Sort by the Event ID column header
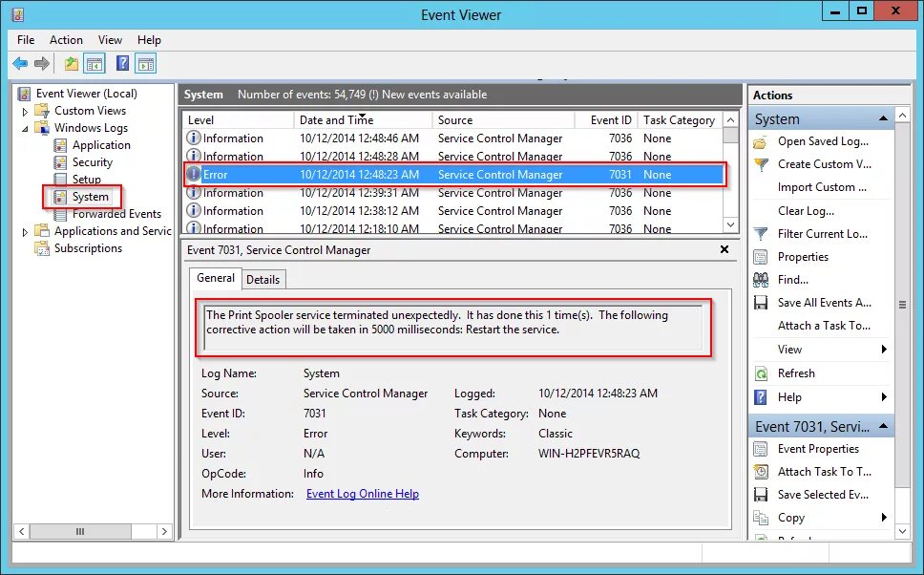The image size is (924, 575). (x=606, y=119)
